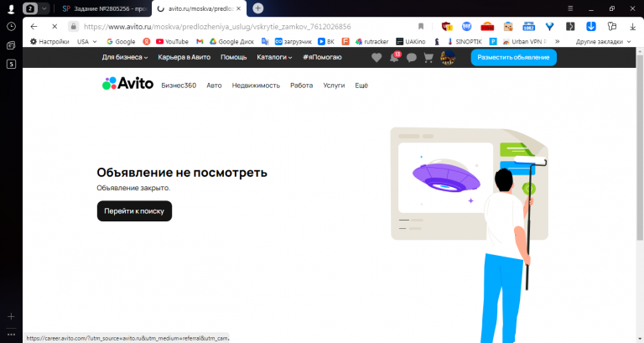Open the загрузчик bookmark
Viewport: 644px width, 343px height.
(x=293, y=41)
